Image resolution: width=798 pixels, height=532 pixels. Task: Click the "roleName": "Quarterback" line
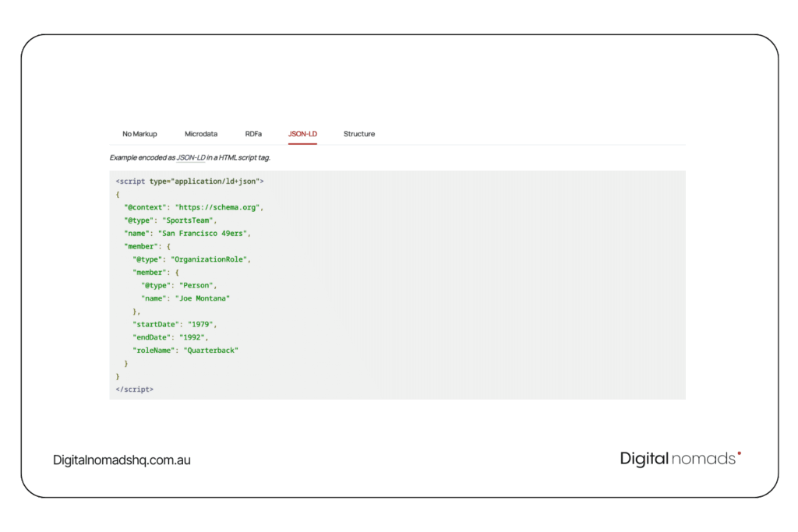[x=185, y=351]
